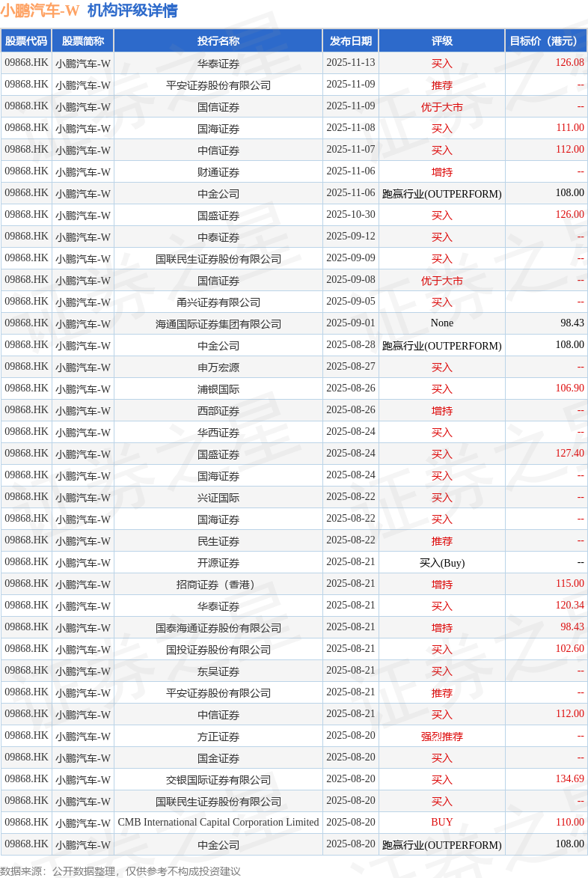Image resolution: width=588 pixels, height=878 pixels.
Task: Click the 甬兴证券有限公司 cell
Action: point(218,302)
